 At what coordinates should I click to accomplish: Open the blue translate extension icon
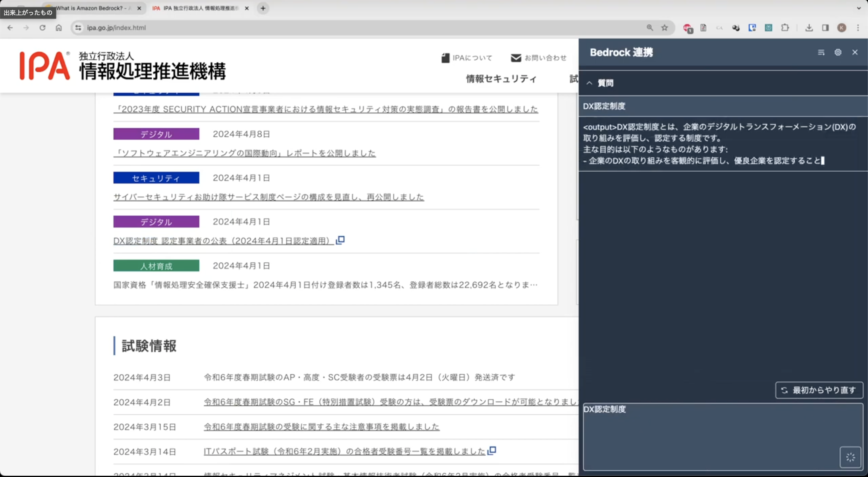pos(752,28)
